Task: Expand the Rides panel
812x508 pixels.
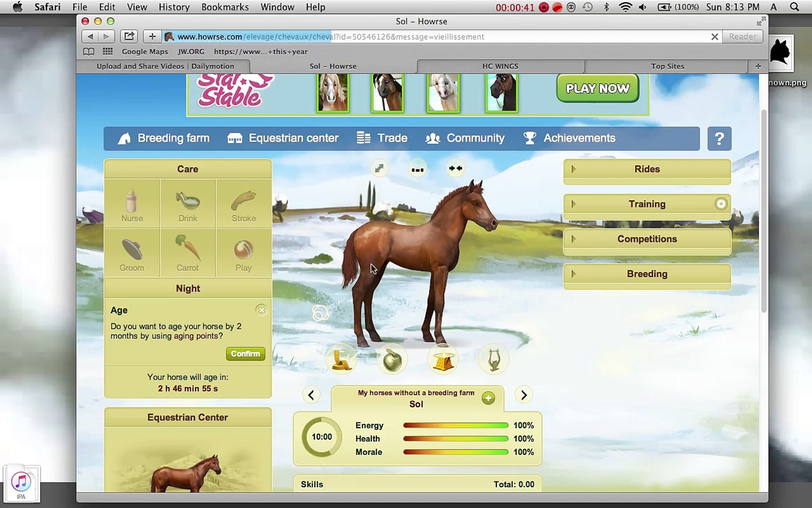Action: point(647,169)
